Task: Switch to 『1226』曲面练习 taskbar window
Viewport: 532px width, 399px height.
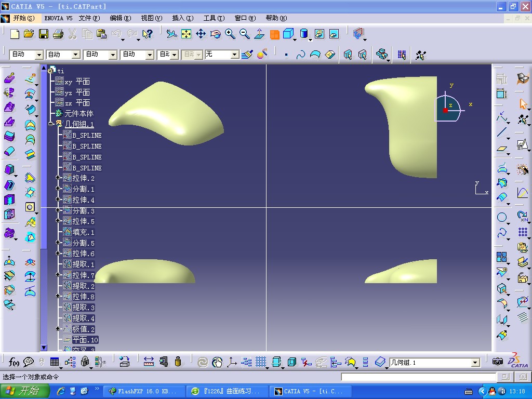Action: (x=227, y=391)
